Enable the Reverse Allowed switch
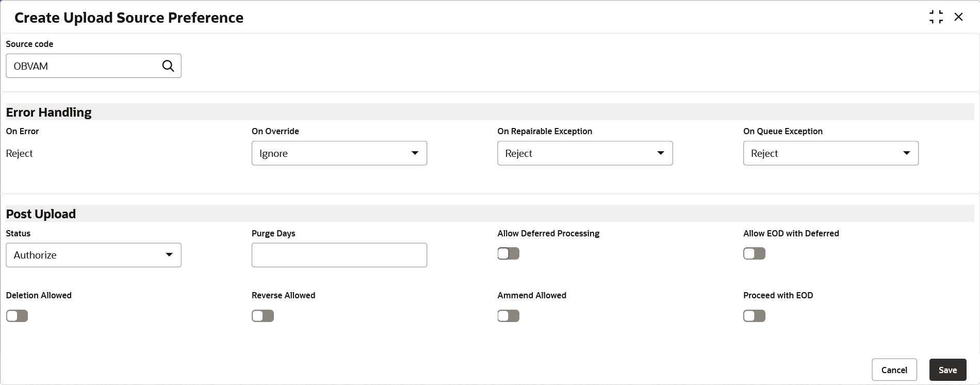The width and height of the screenshot is (980, 385). (263, 316)
